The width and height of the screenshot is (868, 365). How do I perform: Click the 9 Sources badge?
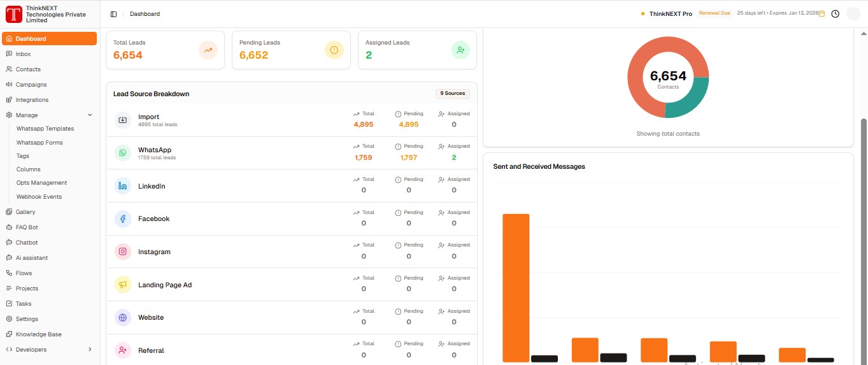tap(453, 94)
